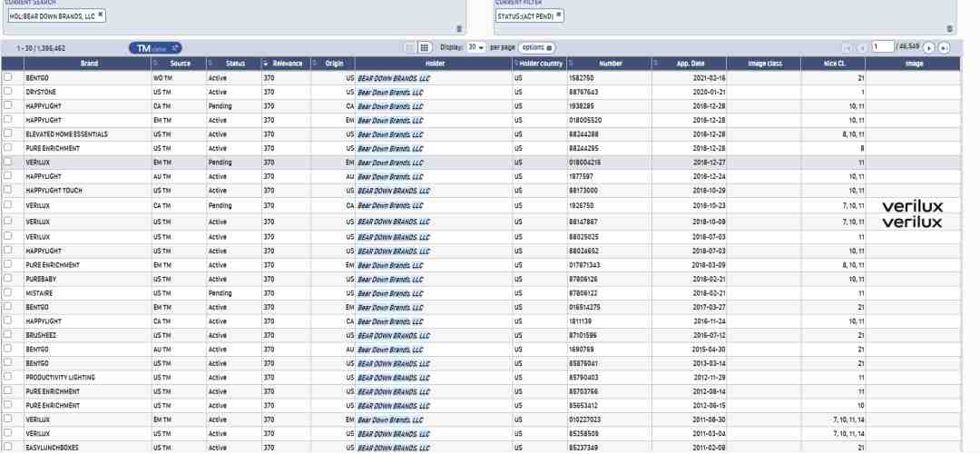Viewport: 980px width, 454px height.
Task: Remove the HOL:BEAR DOWN BRANDS search tag
Action: coord(100,15)
